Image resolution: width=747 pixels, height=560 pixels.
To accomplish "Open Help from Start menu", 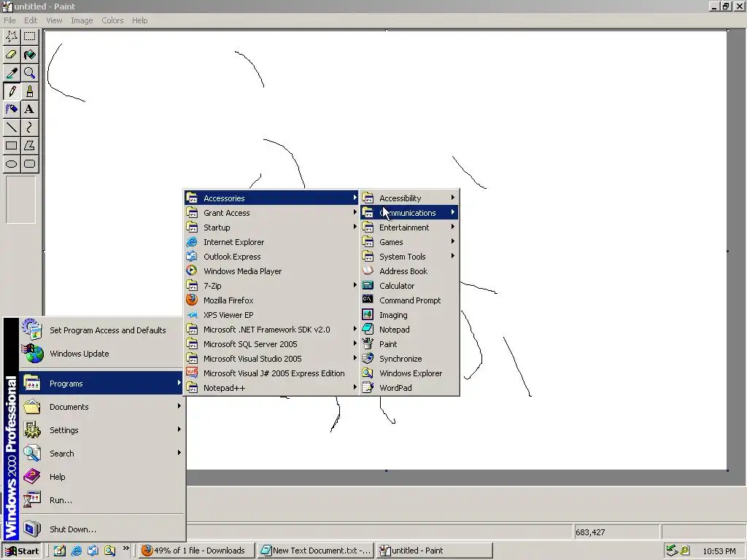I will point(101,477).
